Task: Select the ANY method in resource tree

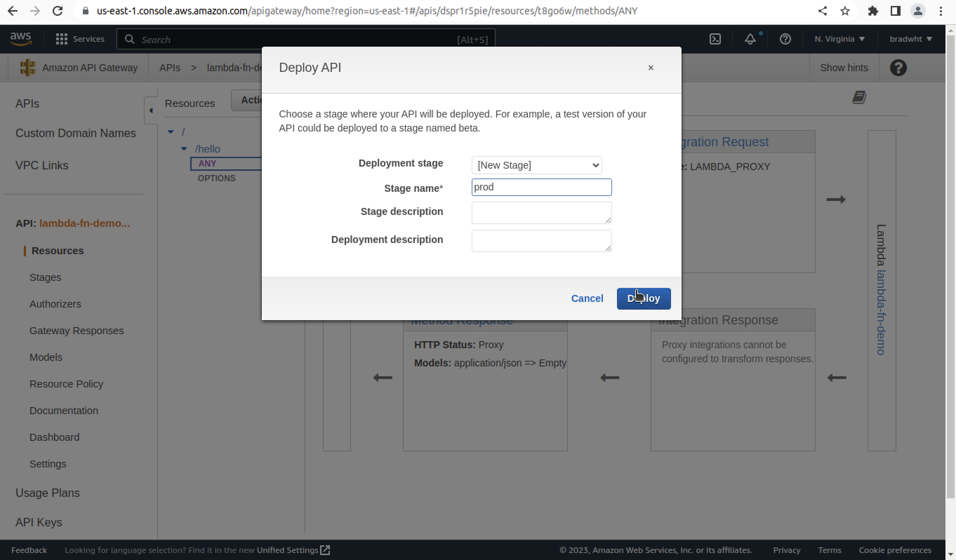Action: 207,163
